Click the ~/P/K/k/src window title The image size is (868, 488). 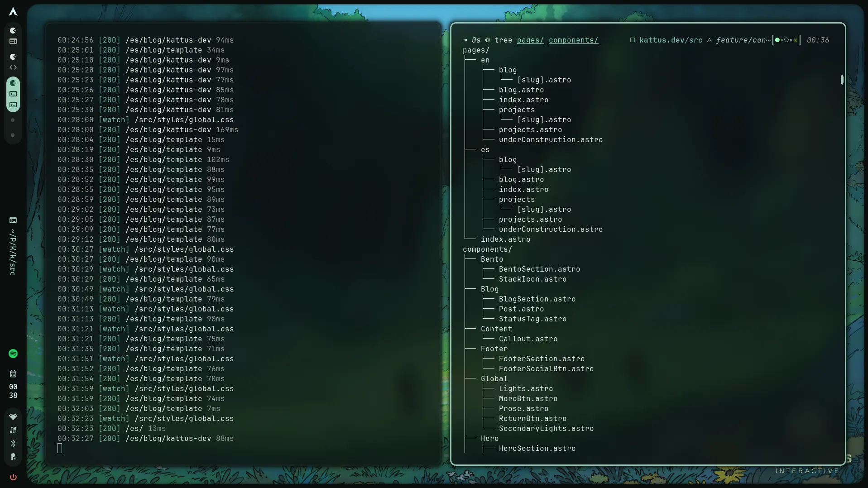[13, 253]
